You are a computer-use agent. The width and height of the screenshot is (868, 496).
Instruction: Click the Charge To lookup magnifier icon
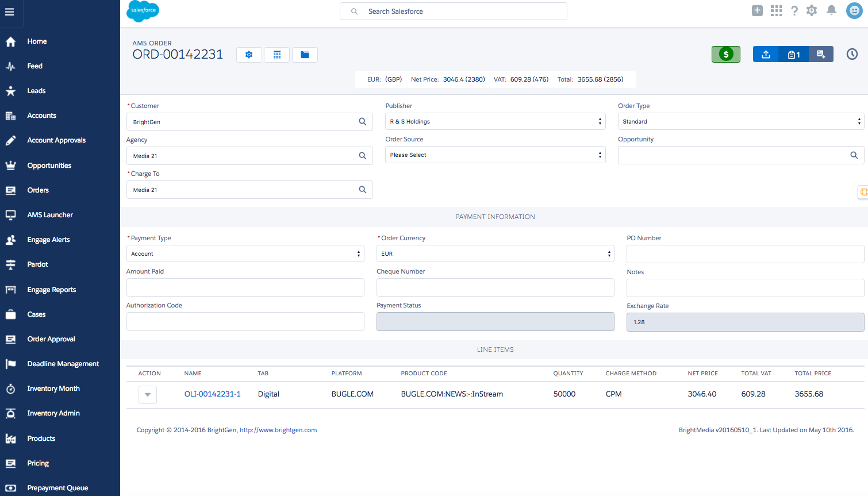click(363, 190)
